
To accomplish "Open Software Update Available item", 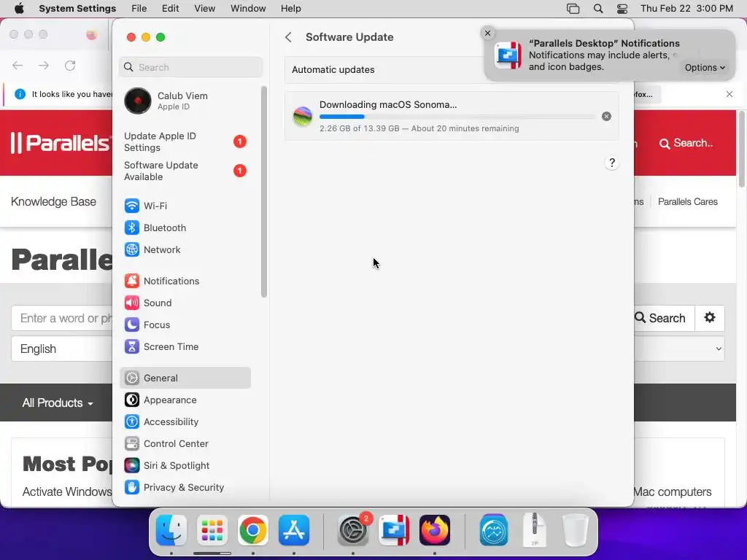I will [x=185, y=171].
